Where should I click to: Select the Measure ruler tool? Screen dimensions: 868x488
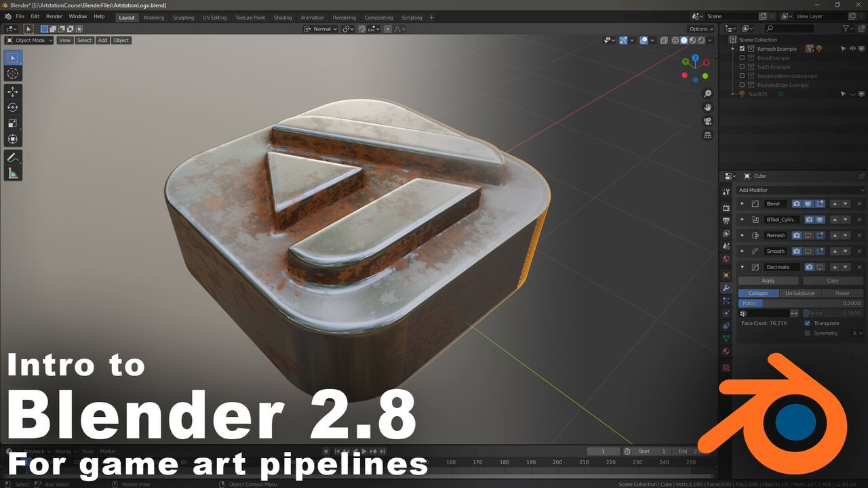coord(13,174)
